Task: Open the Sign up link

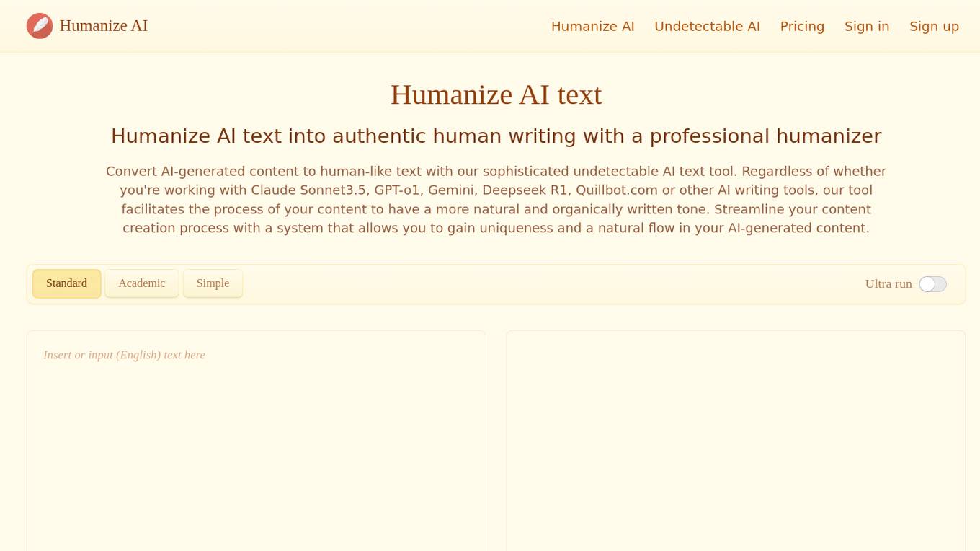Action: 934,27
